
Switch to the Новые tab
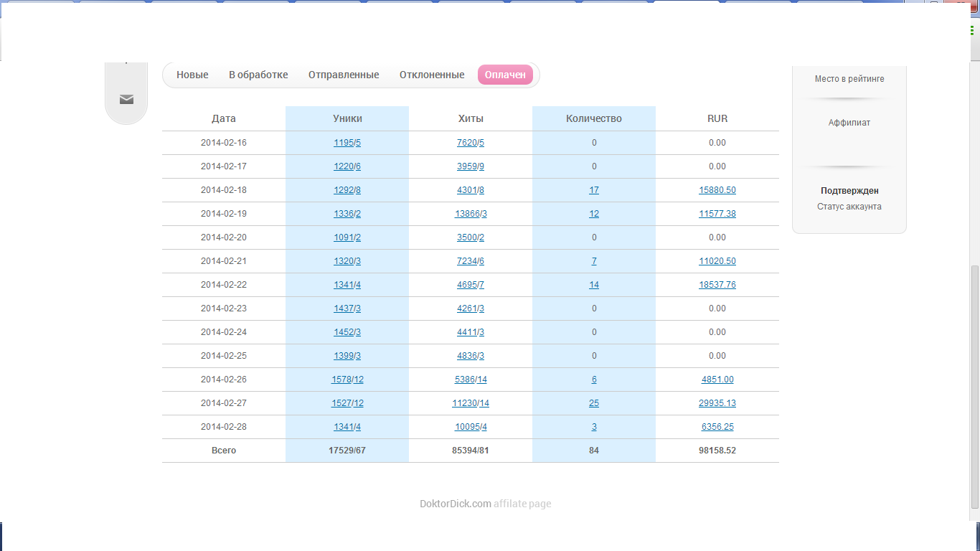192,75
